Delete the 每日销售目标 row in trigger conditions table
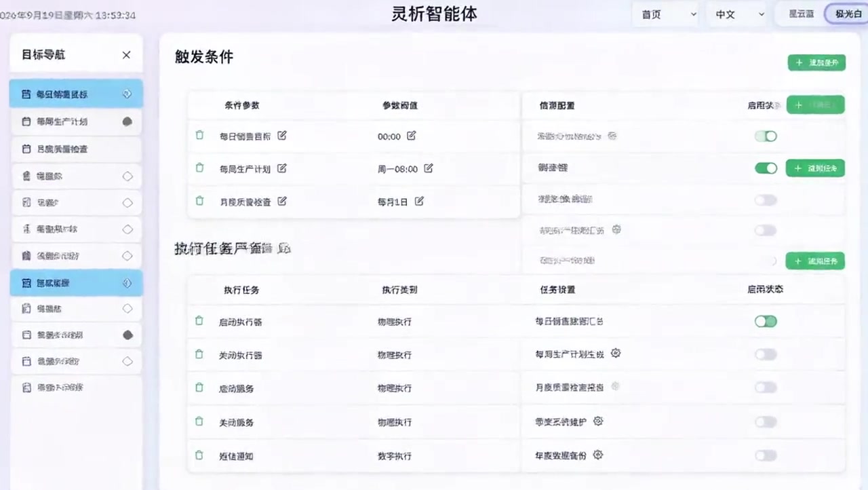868x490 pixels. [x=199, y=135]
